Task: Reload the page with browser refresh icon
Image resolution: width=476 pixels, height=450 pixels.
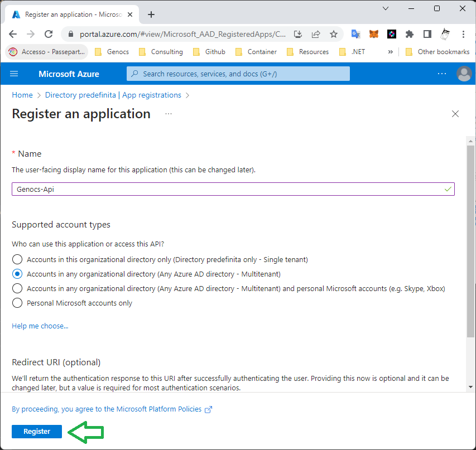Action: 49,34
